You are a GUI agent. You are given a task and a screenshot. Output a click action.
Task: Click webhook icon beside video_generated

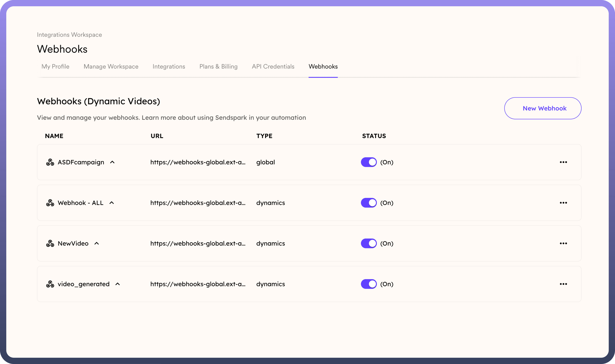point(50,284)
